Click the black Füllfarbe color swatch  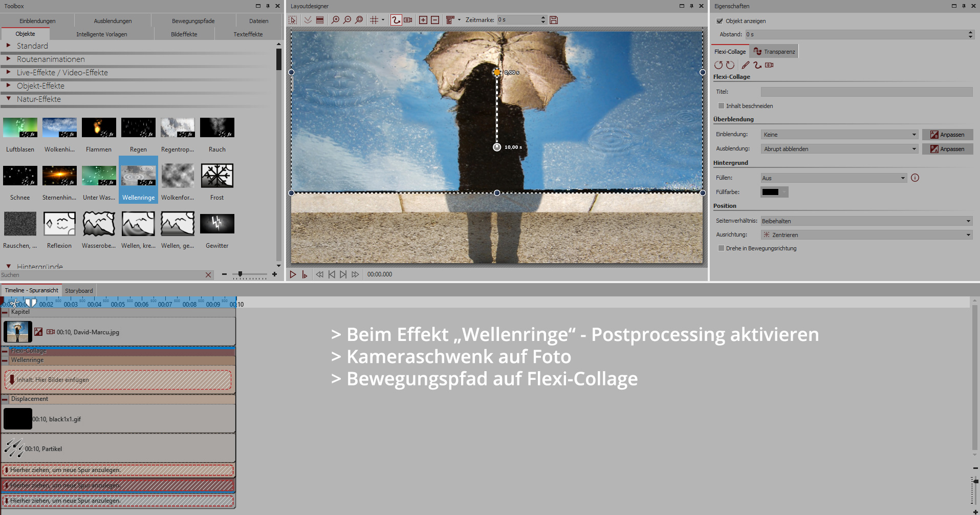click(x=770, y=192)
